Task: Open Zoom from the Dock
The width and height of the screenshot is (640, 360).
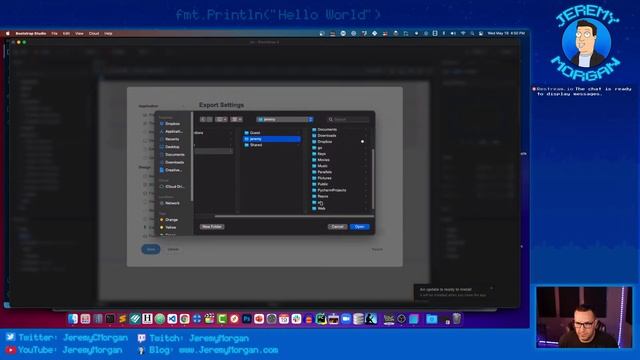Action: coord(346,319)
